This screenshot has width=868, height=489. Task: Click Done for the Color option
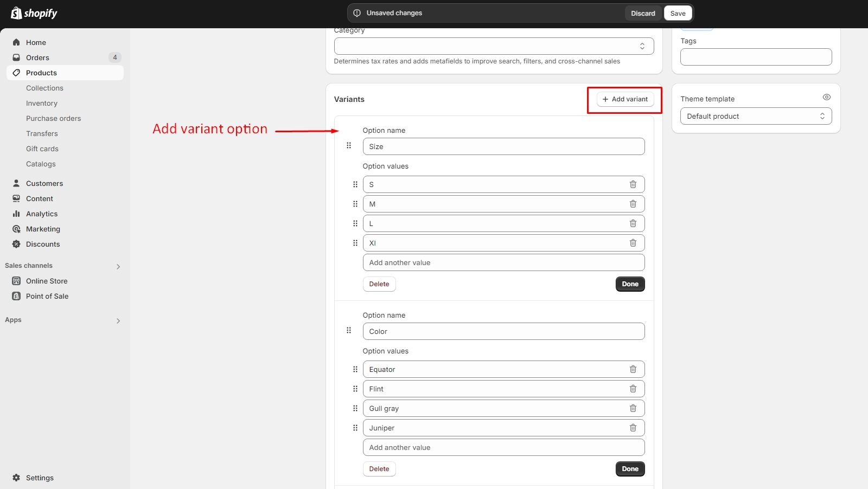click(x=630, y=469)
